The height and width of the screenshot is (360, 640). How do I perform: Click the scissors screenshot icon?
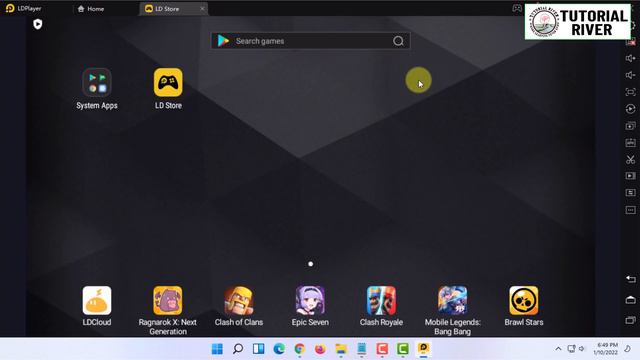[x=631, y=159]
